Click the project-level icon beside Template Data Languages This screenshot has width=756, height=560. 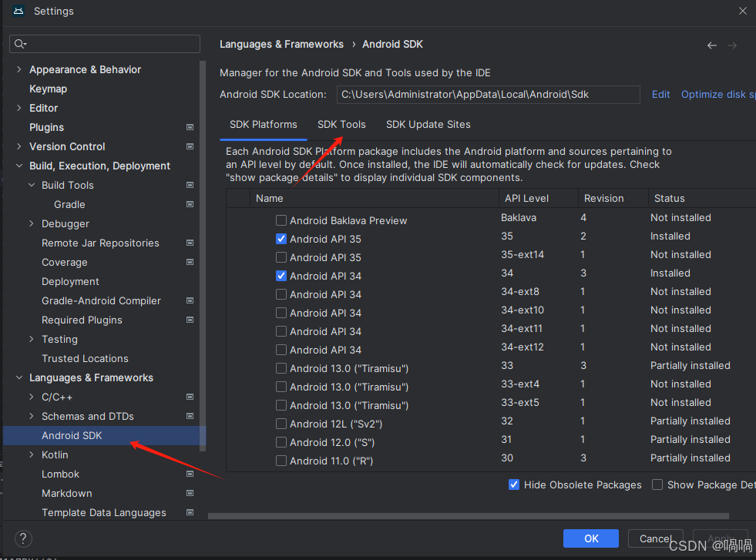click(190, 513)
